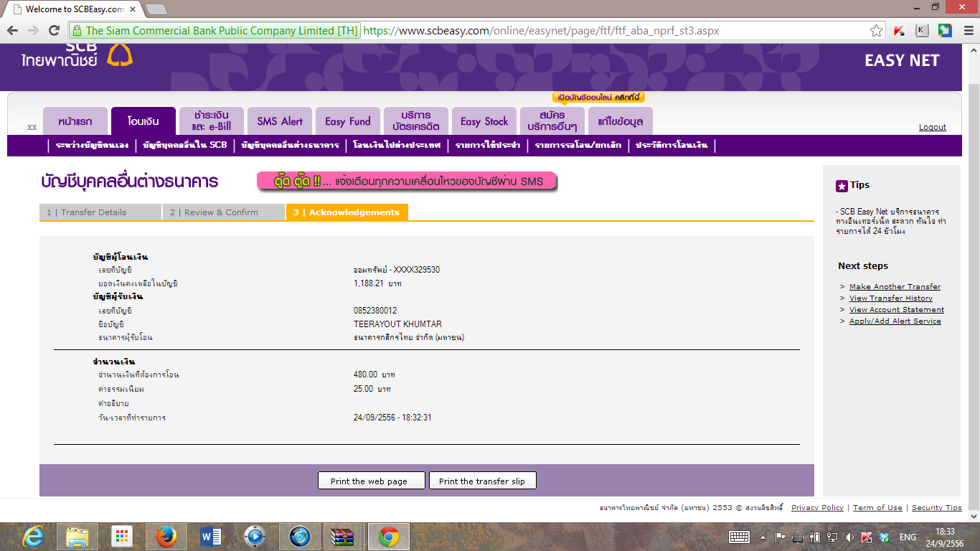Click the pink SMS notification banner
This screenshot has width=980, height=551.
pyautogui.click(x=407, y=182)
